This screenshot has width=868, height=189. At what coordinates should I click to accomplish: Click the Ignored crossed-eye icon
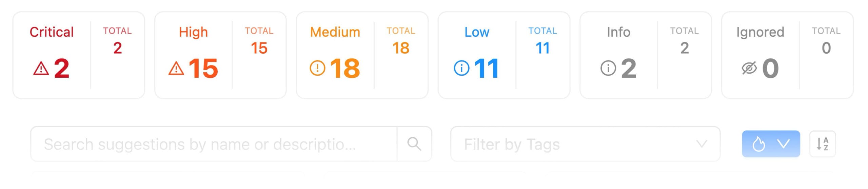(x=749, y=68)
